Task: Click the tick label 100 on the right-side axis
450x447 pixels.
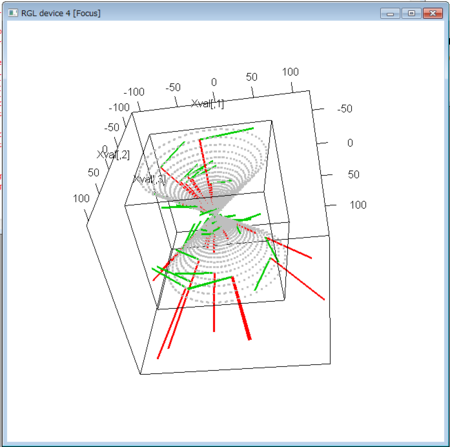Action: point(358,205)
